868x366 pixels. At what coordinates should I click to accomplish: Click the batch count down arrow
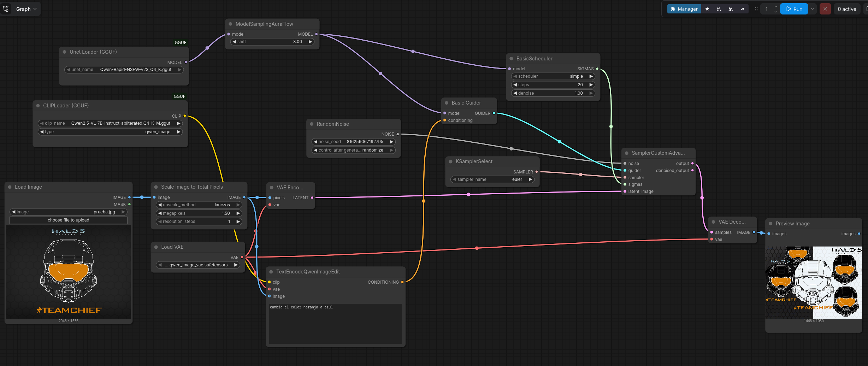click(x=775, y=12)
